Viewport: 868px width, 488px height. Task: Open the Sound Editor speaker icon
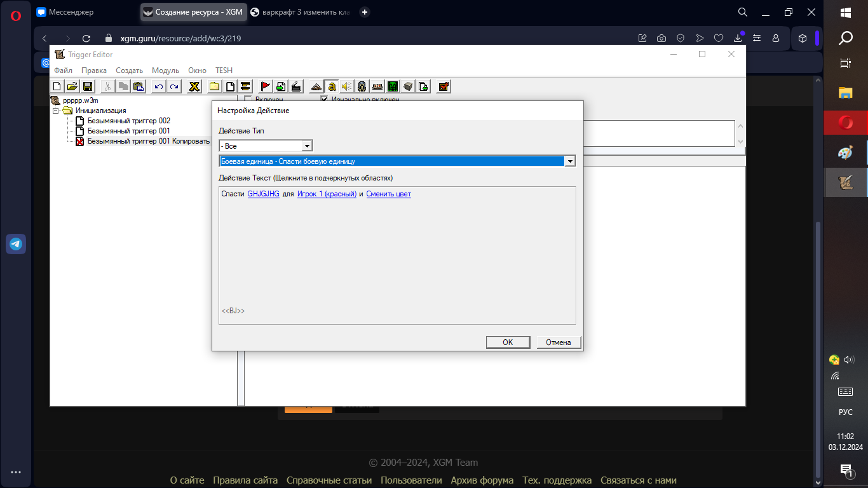347,86
